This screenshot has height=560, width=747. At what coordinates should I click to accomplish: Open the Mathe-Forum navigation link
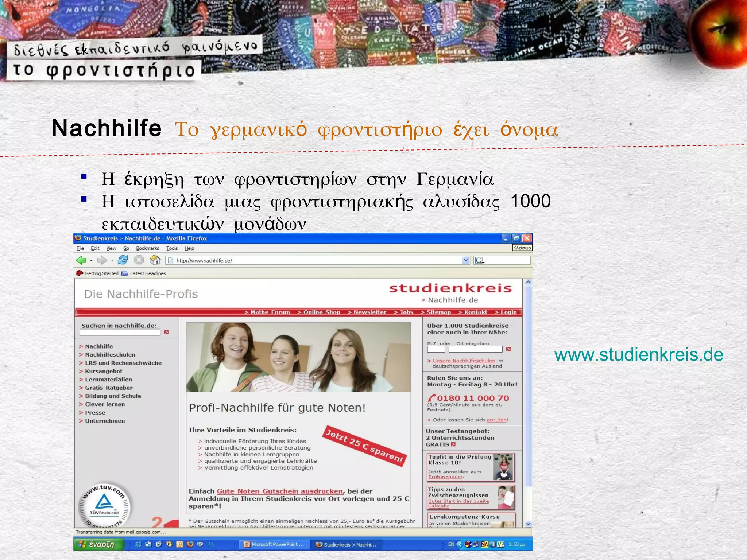267,312
